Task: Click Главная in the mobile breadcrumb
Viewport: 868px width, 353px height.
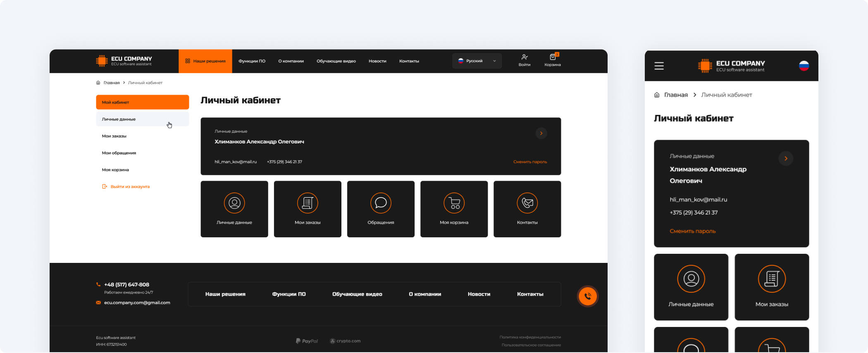Action: coord(676,95)
